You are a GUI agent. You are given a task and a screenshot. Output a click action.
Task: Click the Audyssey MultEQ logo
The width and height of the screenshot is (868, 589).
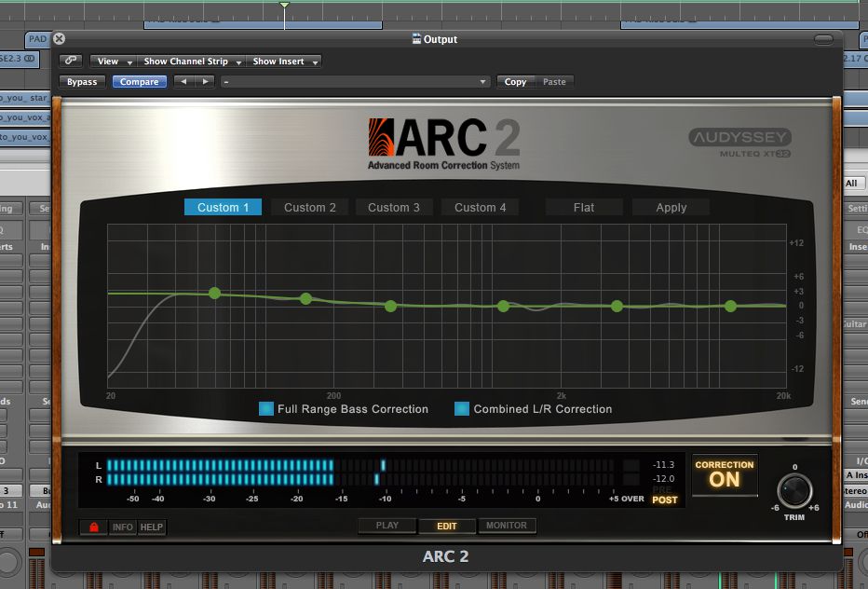[739, 143]
